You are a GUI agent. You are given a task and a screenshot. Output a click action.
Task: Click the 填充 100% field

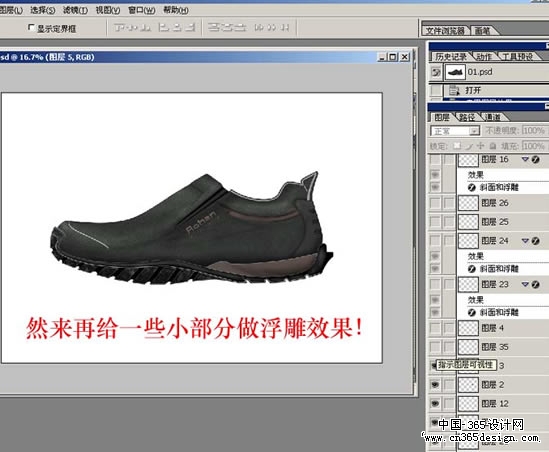[534, 146]
